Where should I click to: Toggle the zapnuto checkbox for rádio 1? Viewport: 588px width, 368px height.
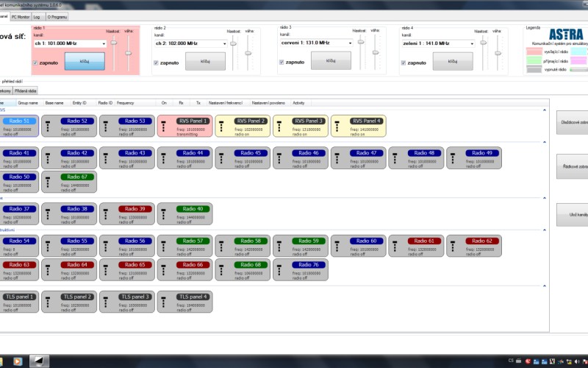click(x=34, y=63)
